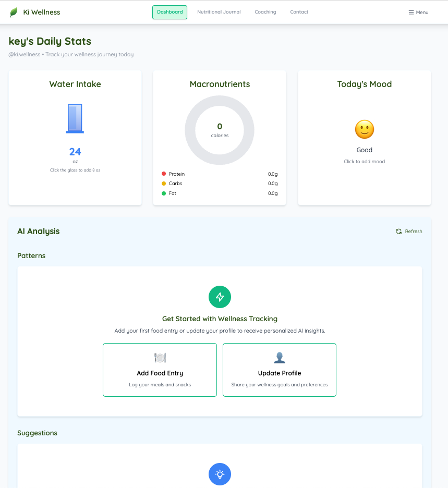This screenshot has width=448, height=488.
Task: Click the Ki Wellness brand name
Action: [42, 12]
